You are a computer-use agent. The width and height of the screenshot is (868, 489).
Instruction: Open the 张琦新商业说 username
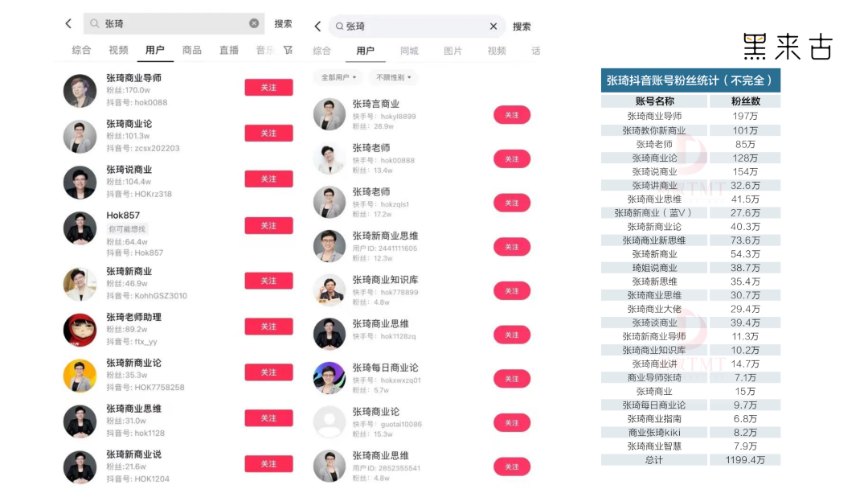[134, 454]
